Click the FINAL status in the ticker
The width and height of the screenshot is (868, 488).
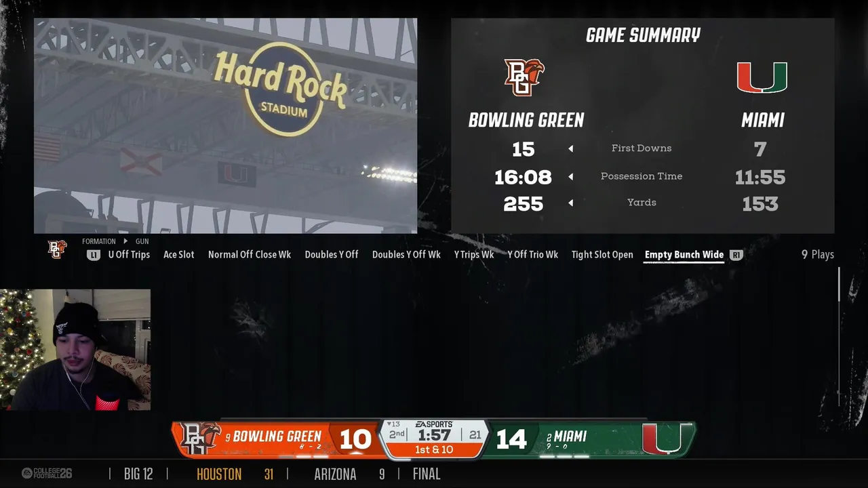coord(427,474)
